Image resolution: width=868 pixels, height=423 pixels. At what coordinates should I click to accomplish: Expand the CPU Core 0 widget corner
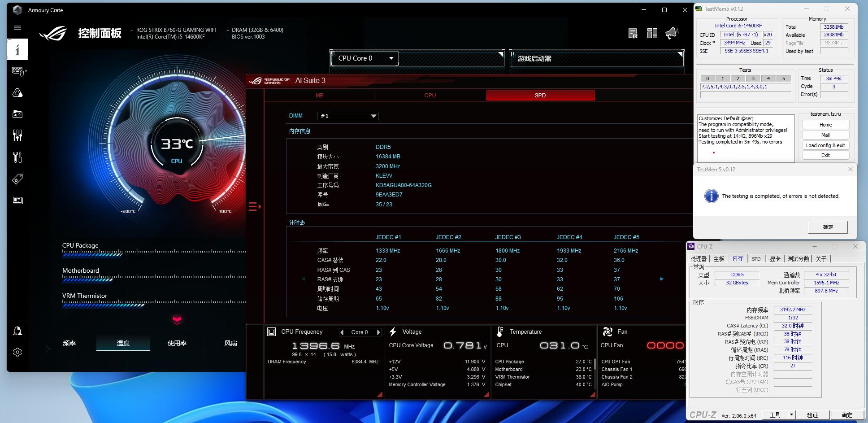501,54
